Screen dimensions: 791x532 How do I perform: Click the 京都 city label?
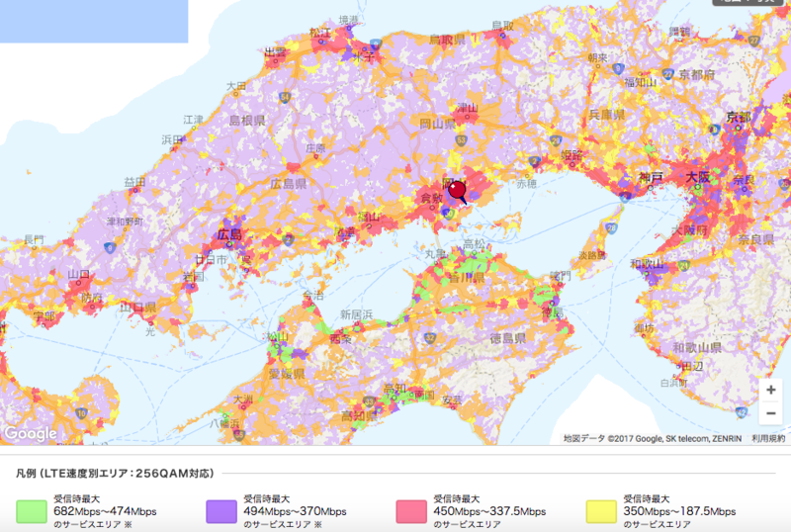click(x=739, y=118)
